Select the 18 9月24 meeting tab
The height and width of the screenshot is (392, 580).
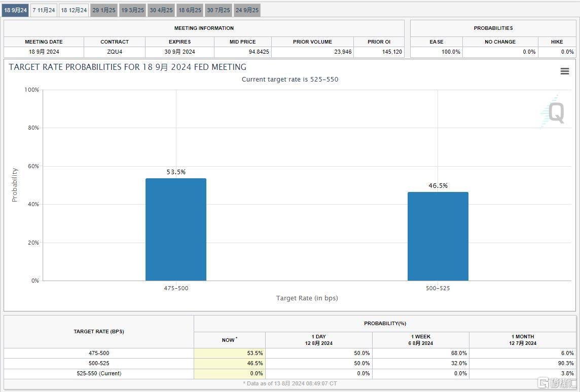16,10
